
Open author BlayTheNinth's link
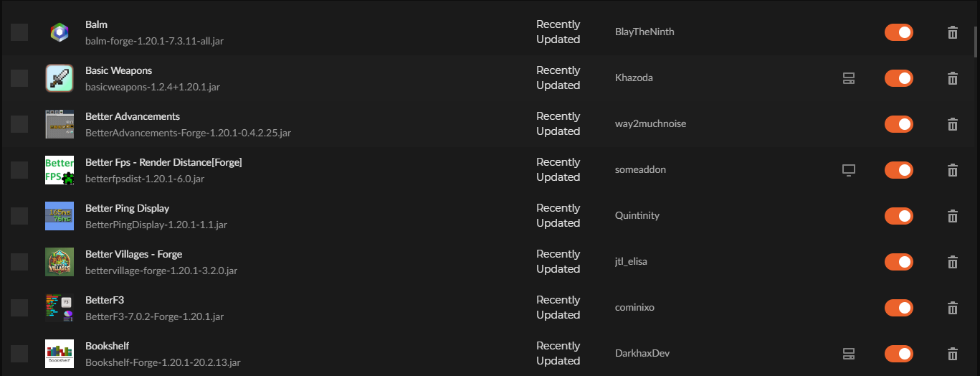(x=644, y=32)
